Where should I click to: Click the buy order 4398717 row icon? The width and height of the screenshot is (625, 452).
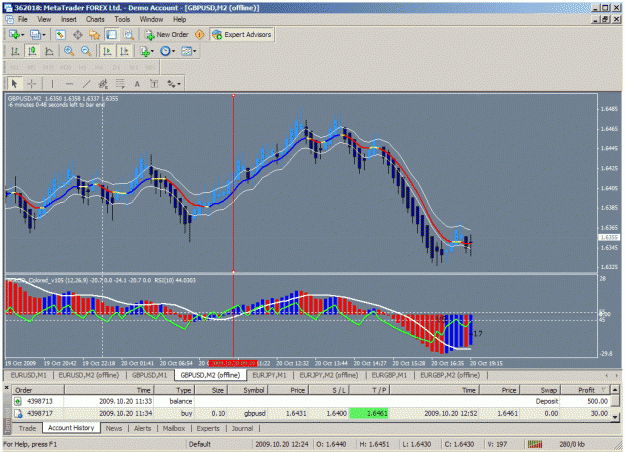point(18,413)
